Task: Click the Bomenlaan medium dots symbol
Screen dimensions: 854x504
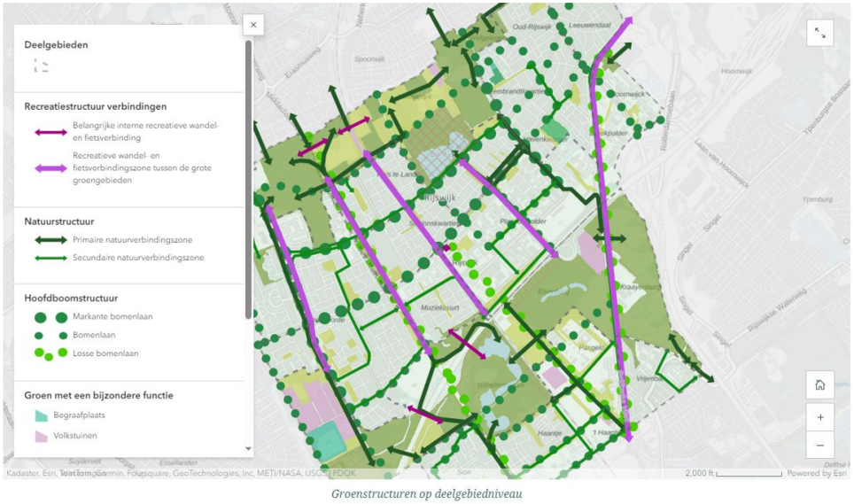Action: point(50,336)
